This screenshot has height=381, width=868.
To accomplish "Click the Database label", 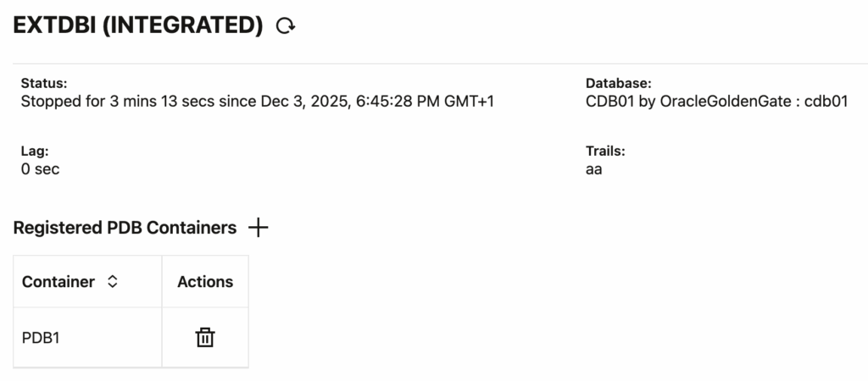I will pos(618,84).
